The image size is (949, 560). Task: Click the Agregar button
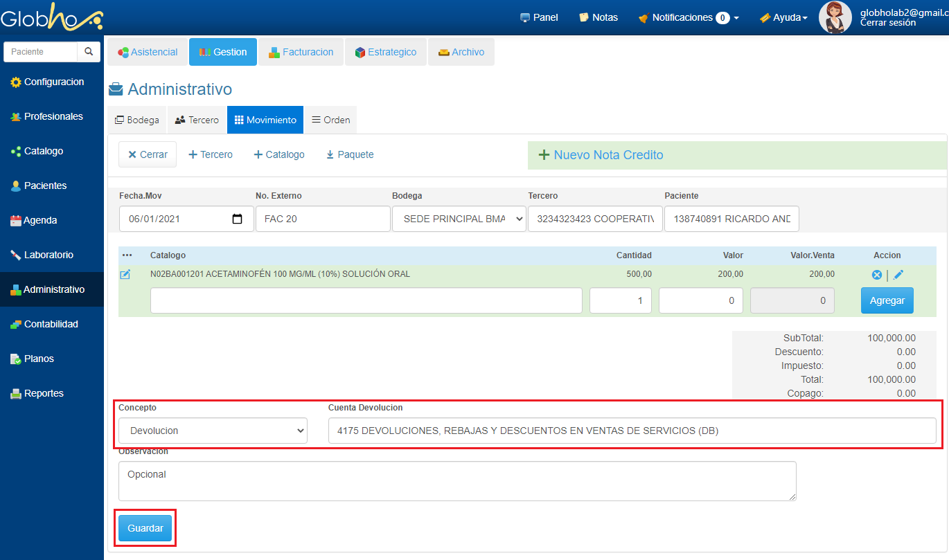tap(887, 300)
